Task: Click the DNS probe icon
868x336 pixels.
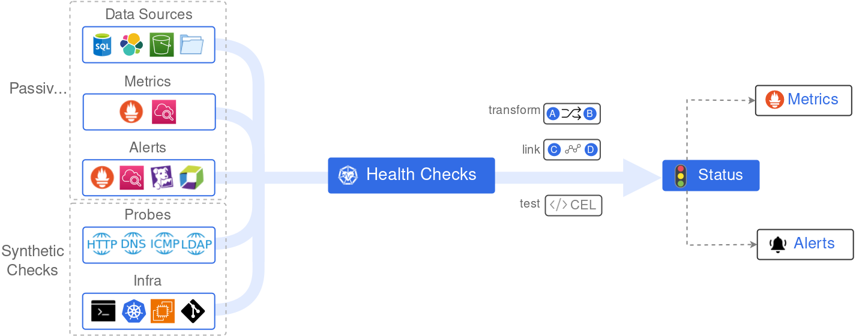Action: pos(133,244)
